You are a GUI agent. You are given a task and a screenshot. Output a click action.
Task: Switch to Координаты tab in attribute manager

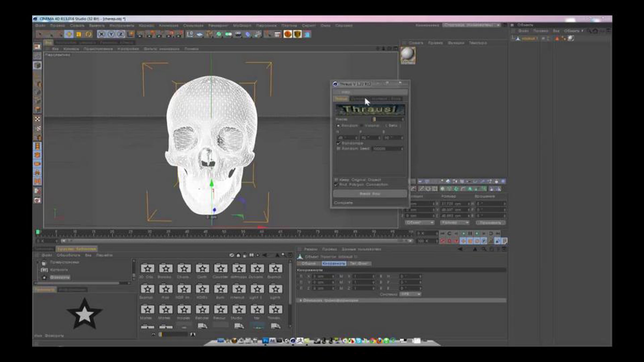[334, 264]
